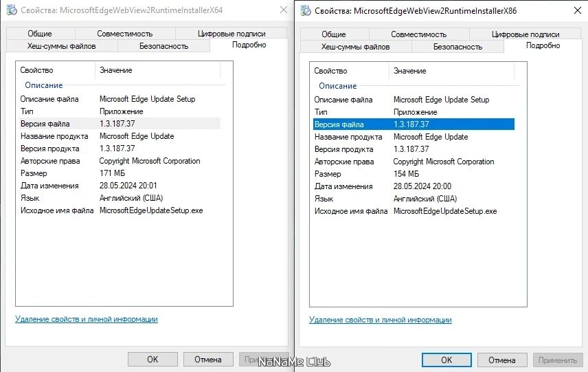Image resolution: width=588 pixels, height=372 pixels.
Task: Select Дата изменения 28.05.2024 20:01 row
Action: click(x=120, y=186)
